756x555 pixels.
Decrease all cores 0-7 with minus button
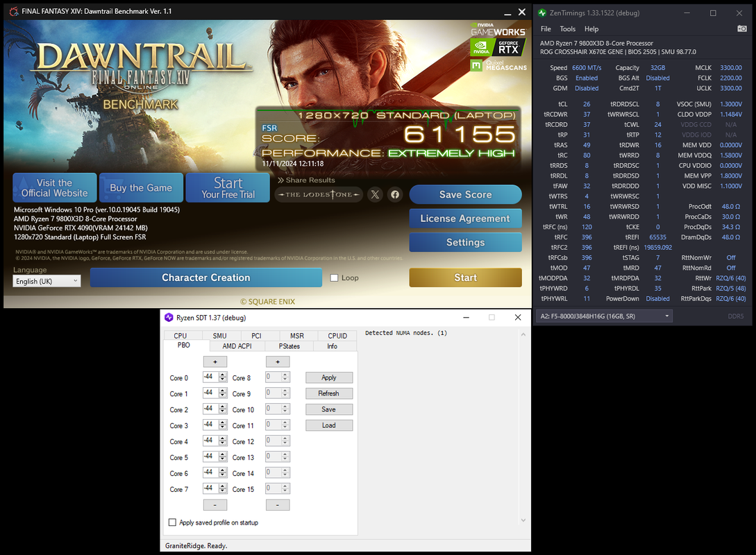tap(215, 505)
